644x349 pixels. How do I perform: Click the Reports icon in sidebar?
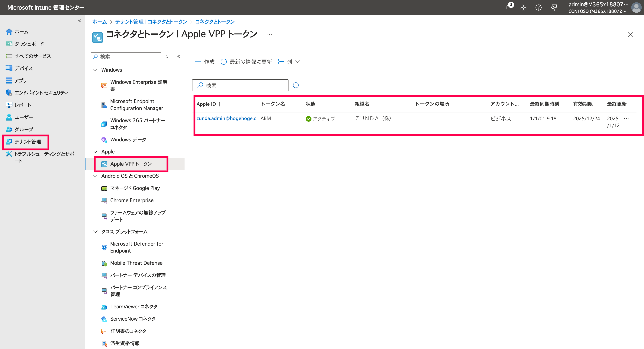coord(9,105)
